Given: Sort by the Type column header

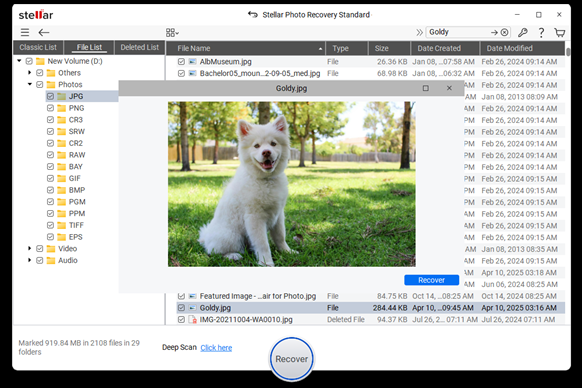Looking at the screenshot, I should [x=347, y=48].
